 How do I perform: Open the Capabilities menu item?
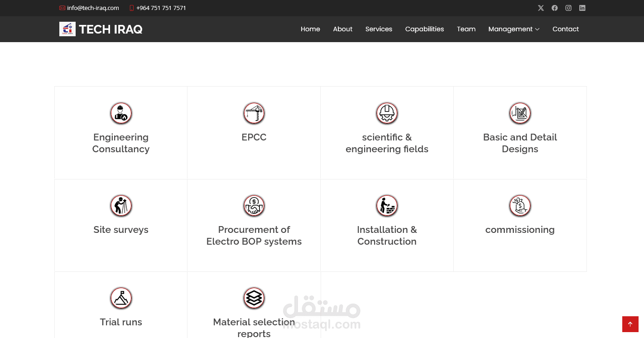coord(424,29)
